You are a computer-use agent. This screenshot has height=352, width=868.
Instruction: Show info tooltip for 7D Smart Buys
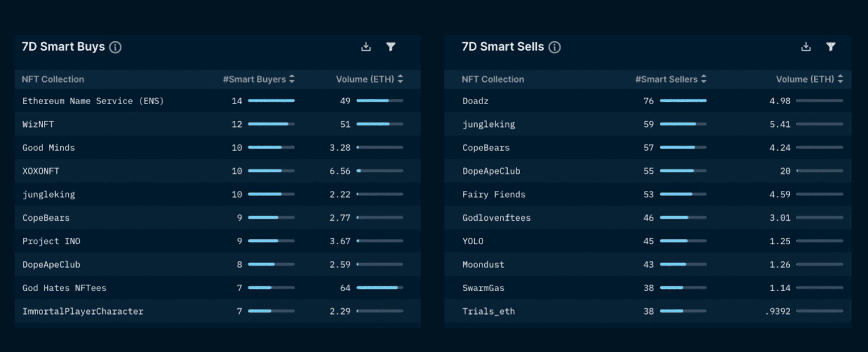(115, 47)
